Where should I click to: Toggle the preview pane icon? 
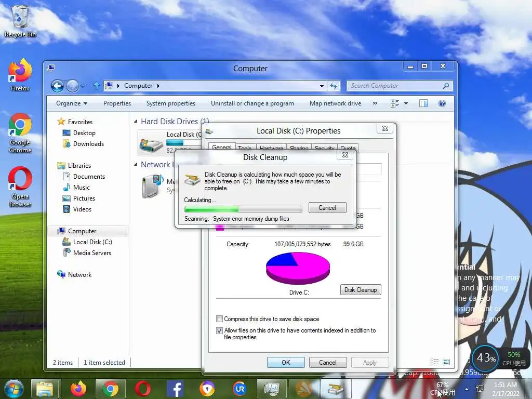[423, 103]
